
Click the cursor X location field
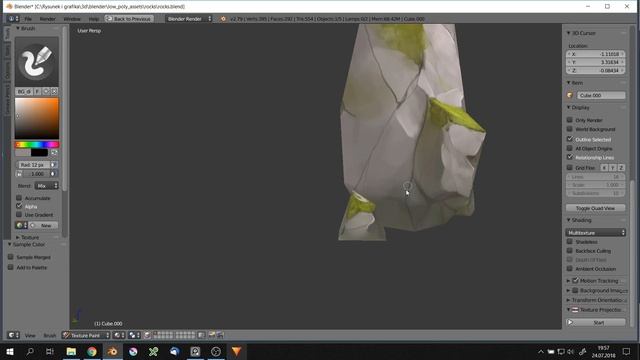(x=596, y=54)
